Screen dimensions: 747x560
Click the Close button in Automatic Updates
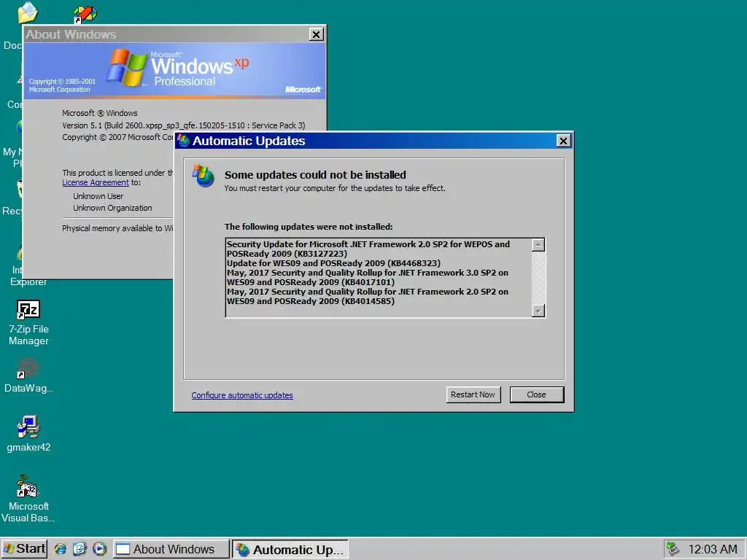[x=536, y=394]
